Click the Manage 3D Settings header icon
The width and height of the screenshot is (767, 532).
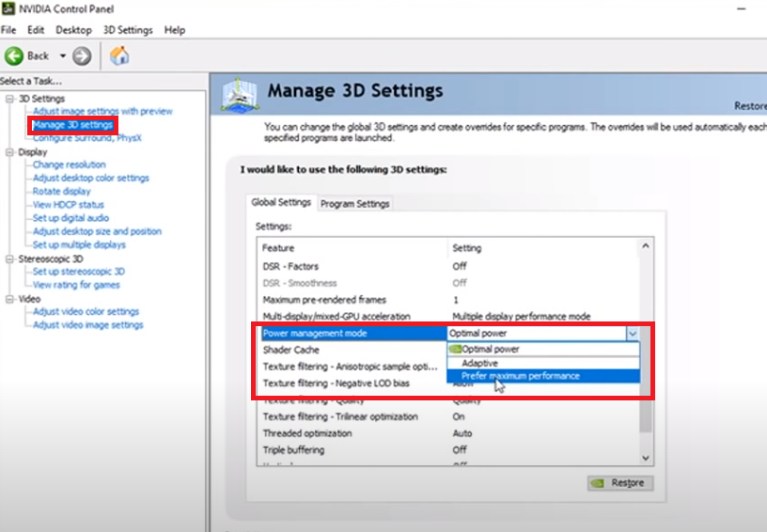click(239, 94)
